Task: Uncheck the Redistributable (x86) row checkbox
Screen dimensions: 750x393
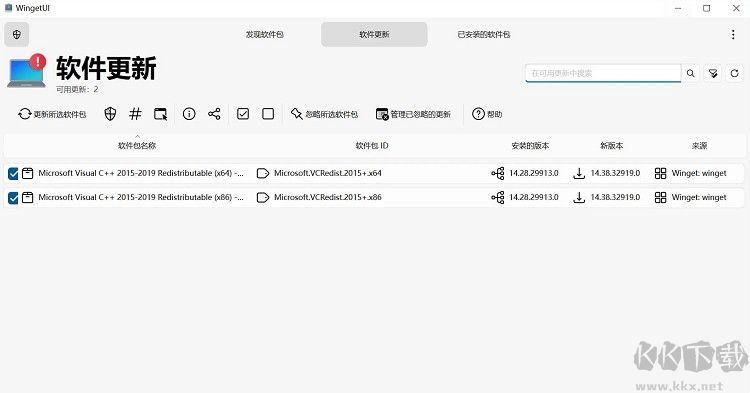Action: coord(13,197)
